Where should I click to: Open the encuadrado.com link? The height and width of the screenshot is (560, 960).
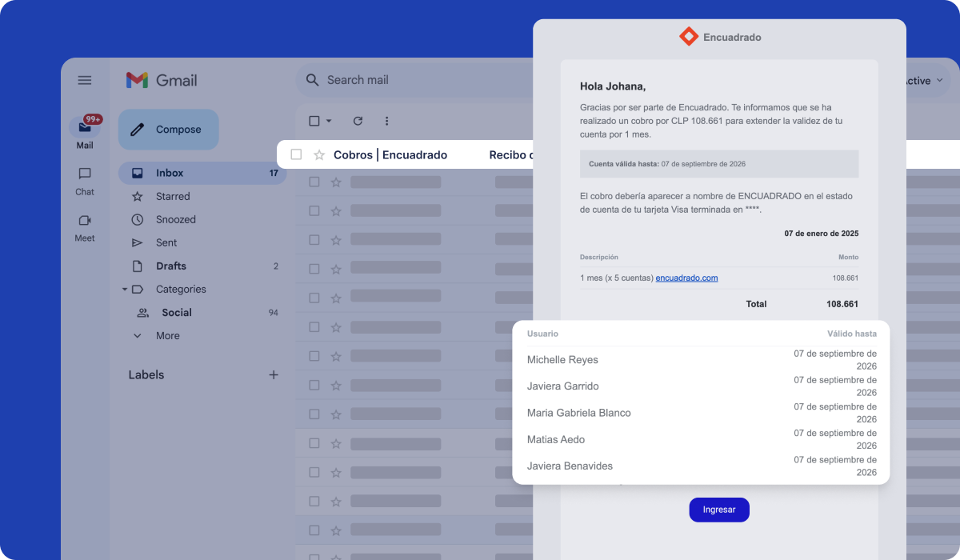686,278
